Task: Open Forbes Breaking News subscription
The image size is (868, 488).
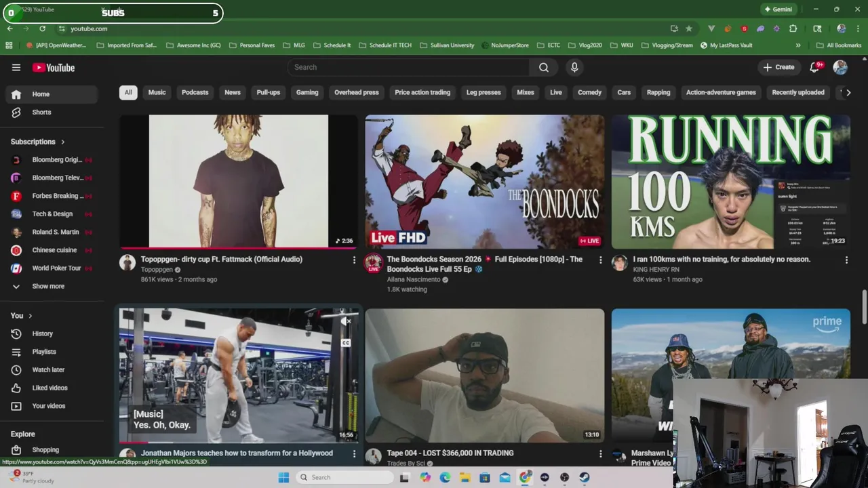Action: pyautogui.click(x=52, y=196)
